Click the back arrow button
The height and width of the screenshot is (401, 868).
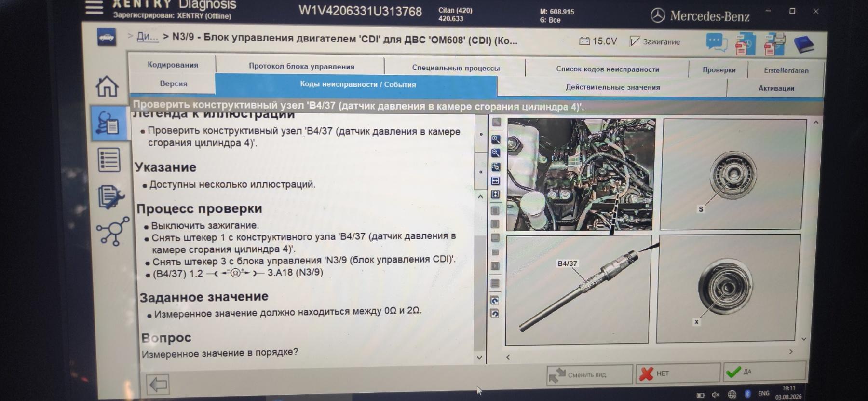[158, 385]
